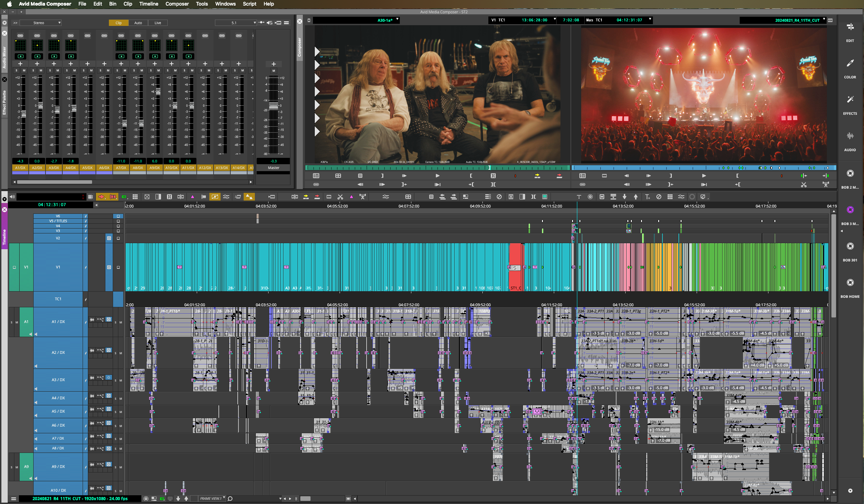
Task: Select Auto mode in Audio Mixer
Action: pos(138,23)
